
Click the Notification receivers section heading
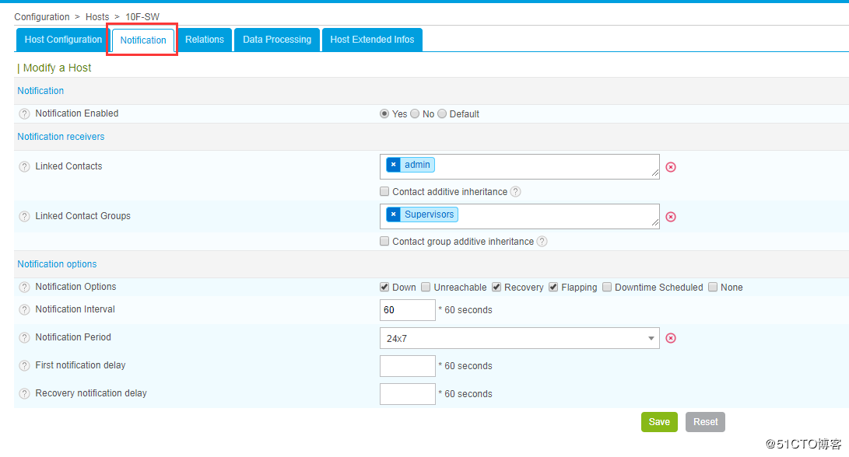(x=61, y=136)
